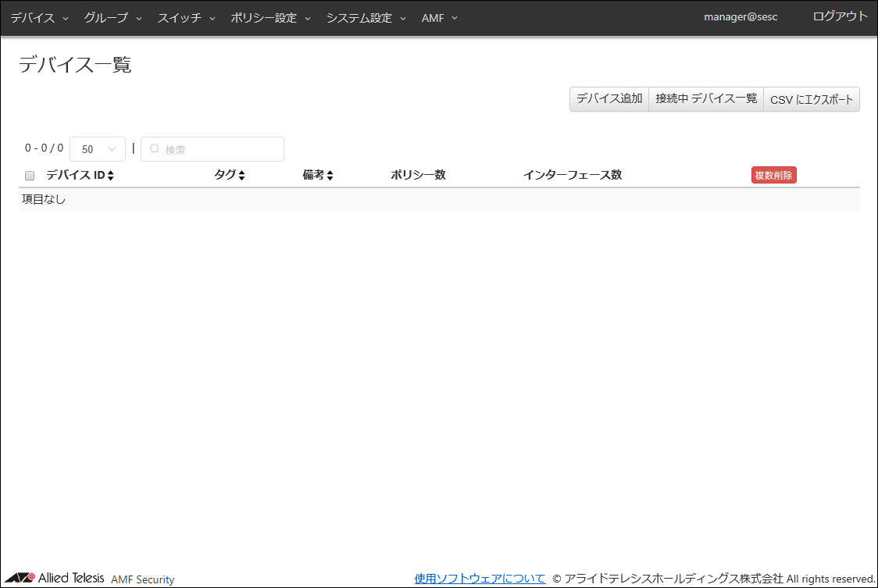Click the デバイス追加 button
This screenshot has height=588, width=878.
coord(609,99)
